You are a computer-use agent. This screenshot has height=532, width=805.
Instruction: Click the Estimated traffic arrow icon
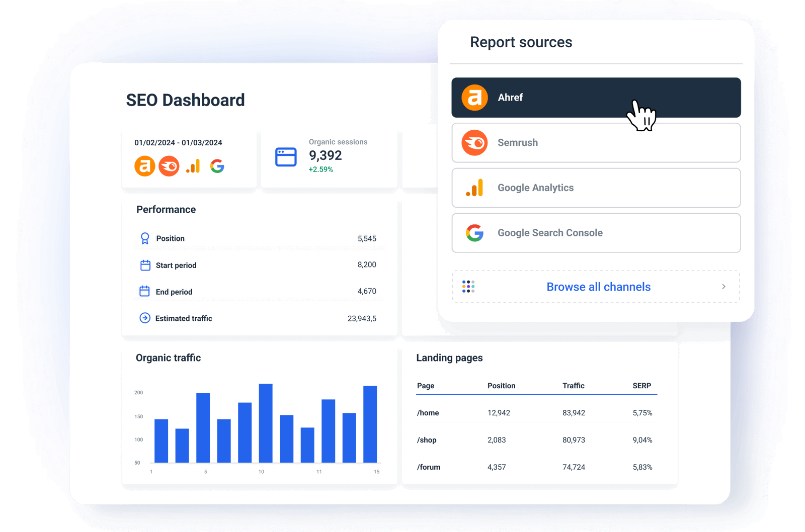click(145, 318)
